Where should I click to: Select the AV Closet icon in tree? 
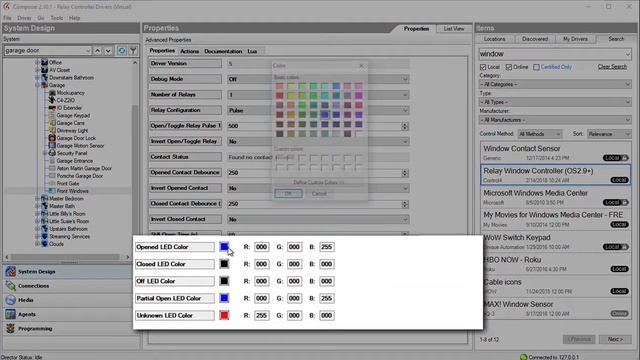[44, 70]
